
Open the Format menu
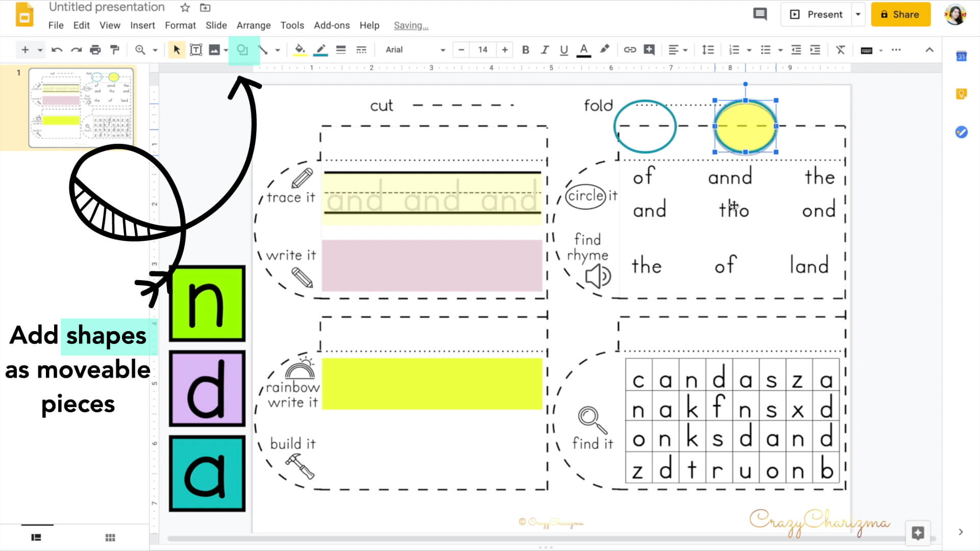[x=180, y=25]
